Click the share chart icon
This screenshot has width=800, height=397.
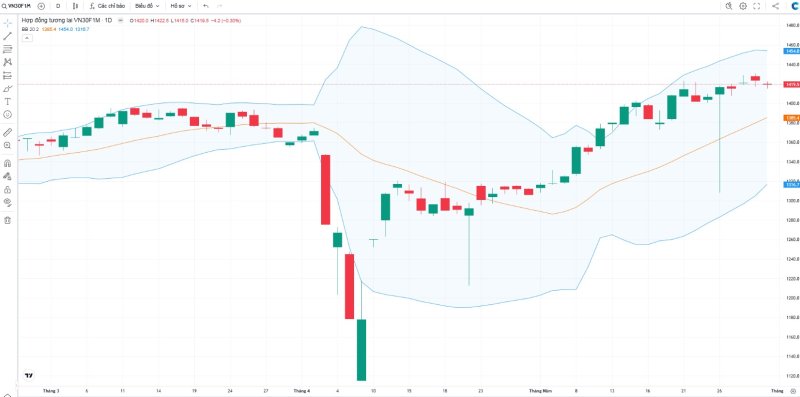tap(776, 6)
